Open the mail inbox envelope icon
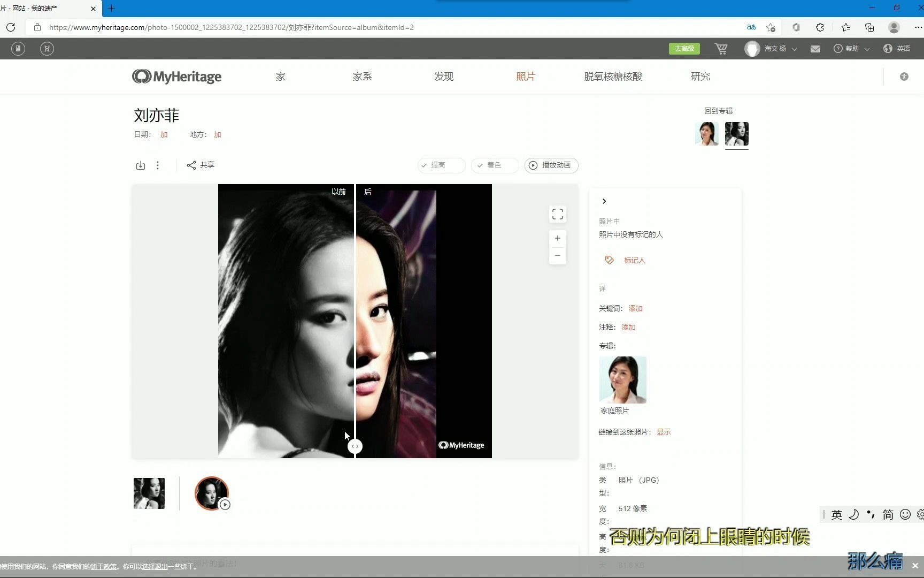924x578 pixels. [x=815, y=49]
